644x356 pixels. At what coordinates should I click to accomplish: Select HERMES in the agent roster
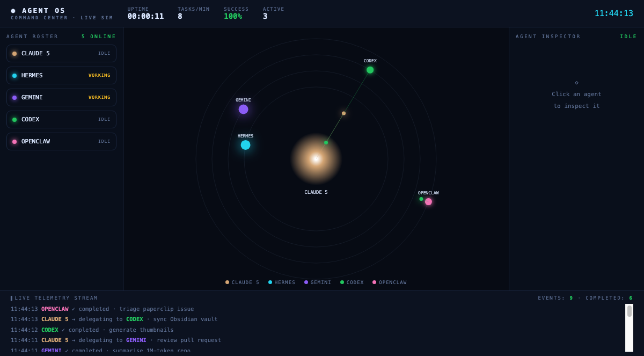tap(61, 76)
